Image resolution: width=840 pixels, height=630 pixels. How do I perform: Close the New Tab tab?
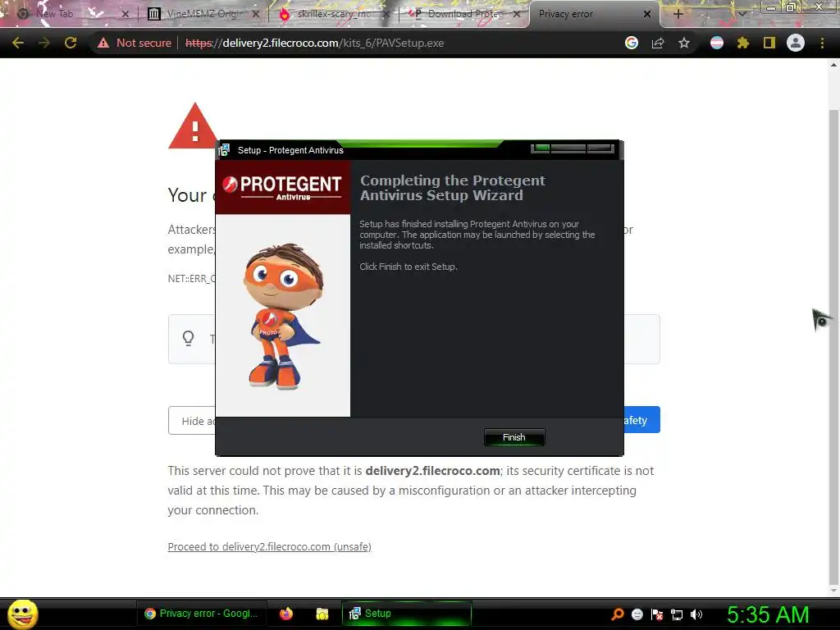click(x=126, y=14)
